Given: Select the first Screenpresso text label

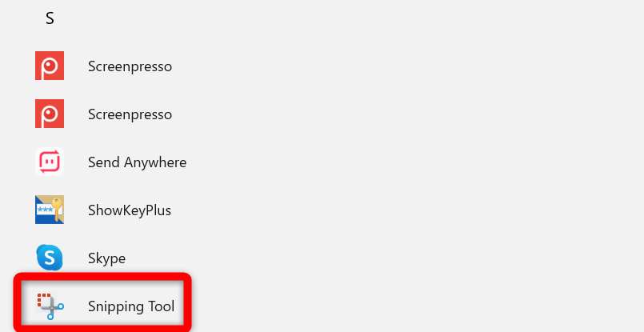Looking at the screenshot, I should pos(130,66).
